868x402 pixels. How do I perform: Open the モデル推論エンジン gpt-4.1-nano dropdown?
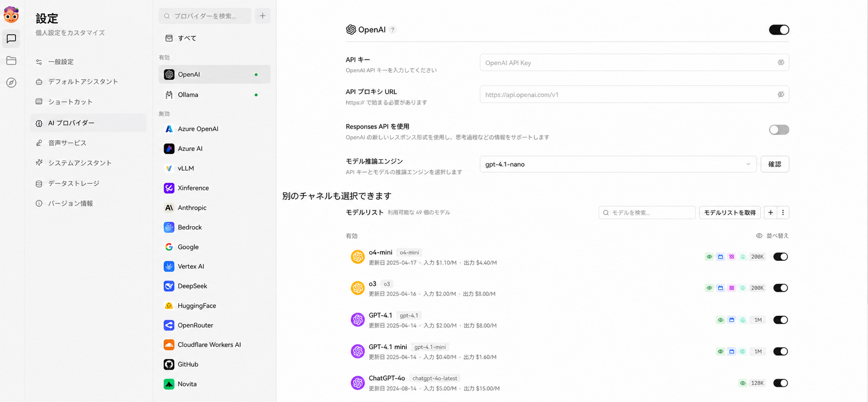tap(618, 164)
